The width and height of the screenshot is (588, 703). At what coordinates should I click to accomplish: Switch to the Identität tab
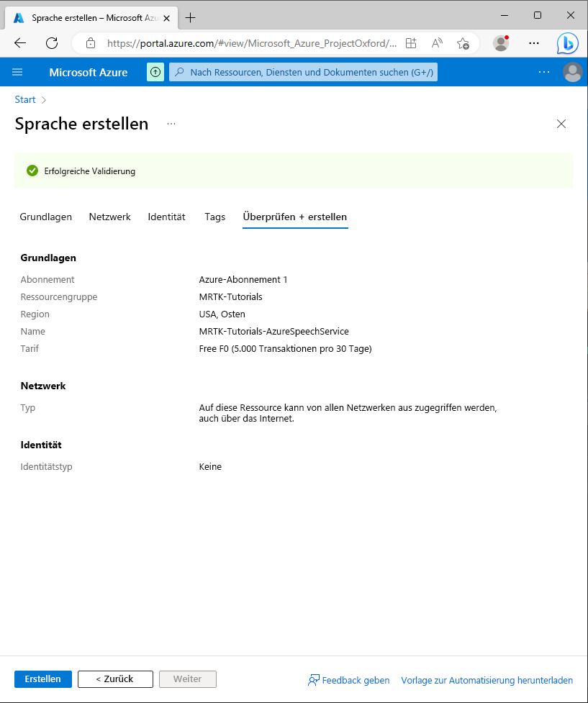(166, 217)
